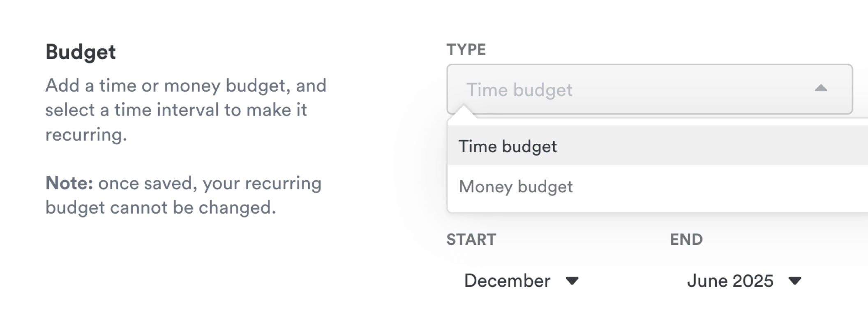Click the 'select a time interval' description line
This screenshot has width=868, height=322.
[176, 110]
